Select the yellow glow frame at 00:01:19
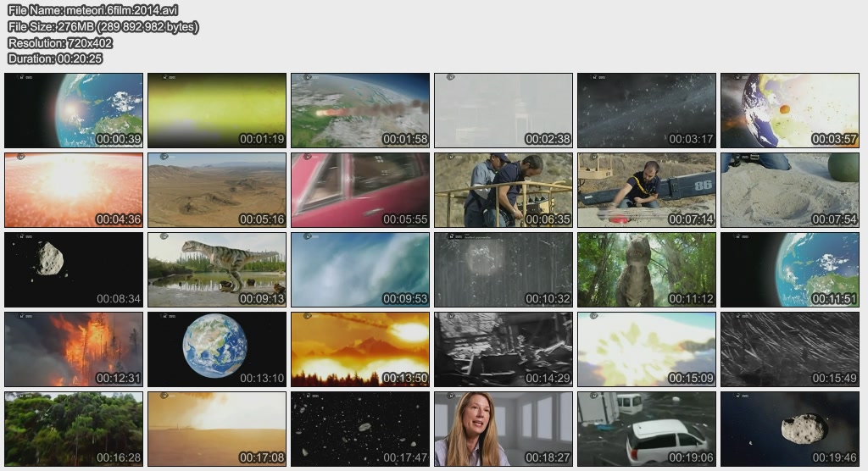The height and width of the screenshot is (471, 868). (217, 110)
